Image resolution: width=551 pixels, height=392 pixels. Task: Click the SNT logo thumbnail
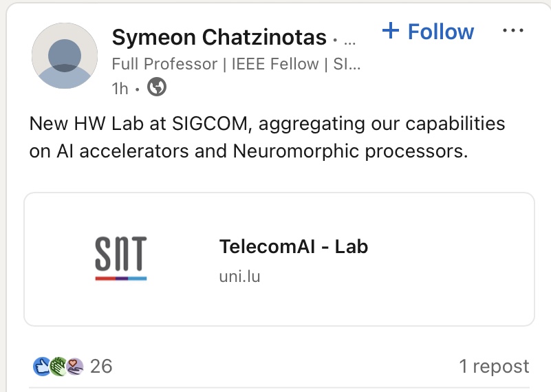tap(121, 254)
